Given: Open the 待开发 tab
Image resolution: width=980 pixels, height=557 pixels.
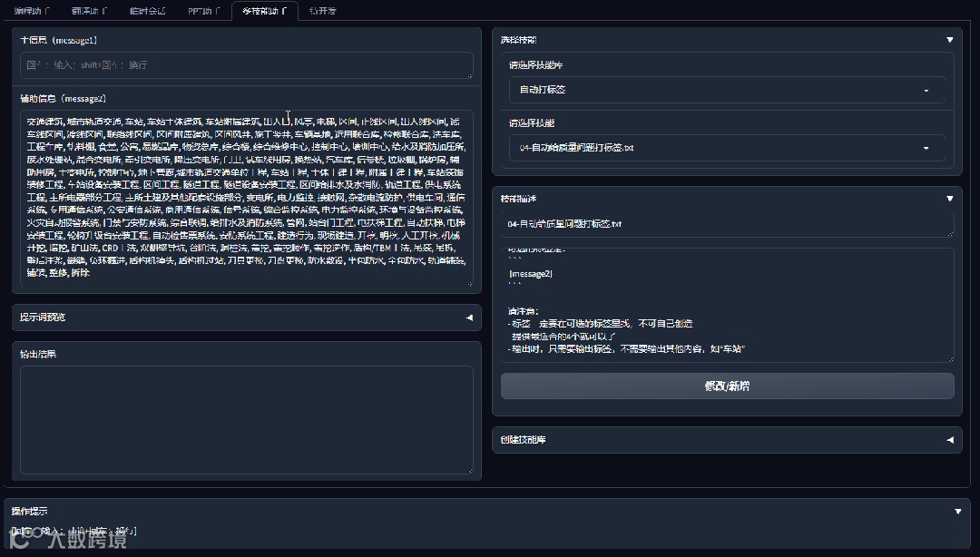Looking at the screenshot, I should tap(322, 11).
